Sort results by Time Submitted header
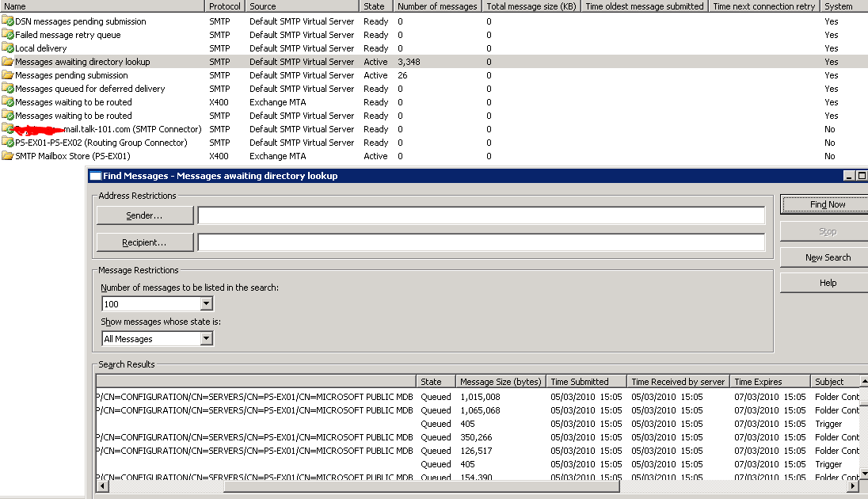The width and height of the screenshot is (868, 499). (x=586, y=382)
